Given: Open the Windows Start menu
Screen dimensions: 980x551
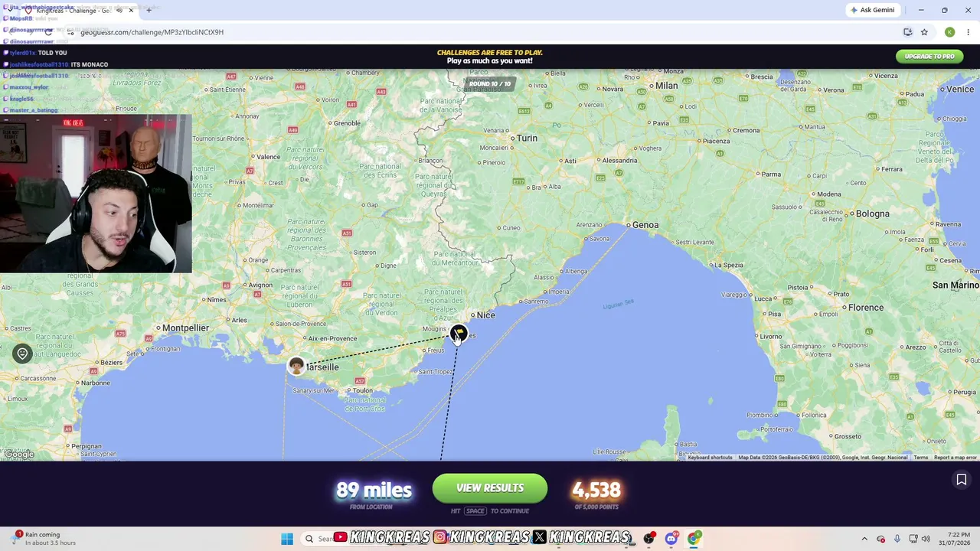Looking at the screenshot, I should [x=287, y=539].
